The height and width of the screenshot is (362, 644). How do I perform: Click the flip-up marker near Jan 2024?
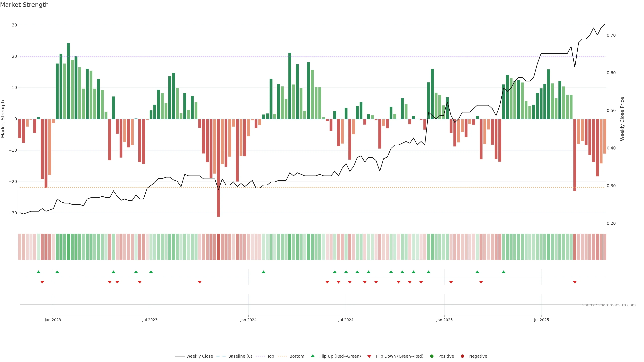point(263,272)
